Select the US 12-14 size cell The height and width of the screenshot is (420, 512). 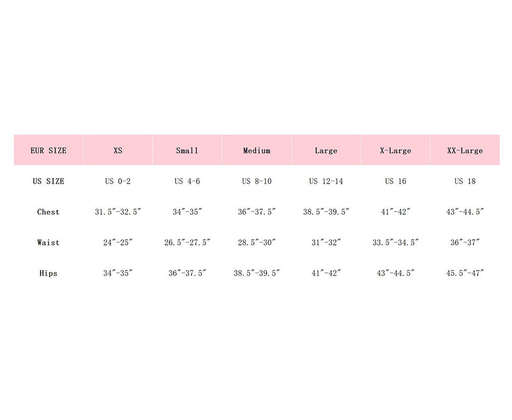click(x=326, y=181)
